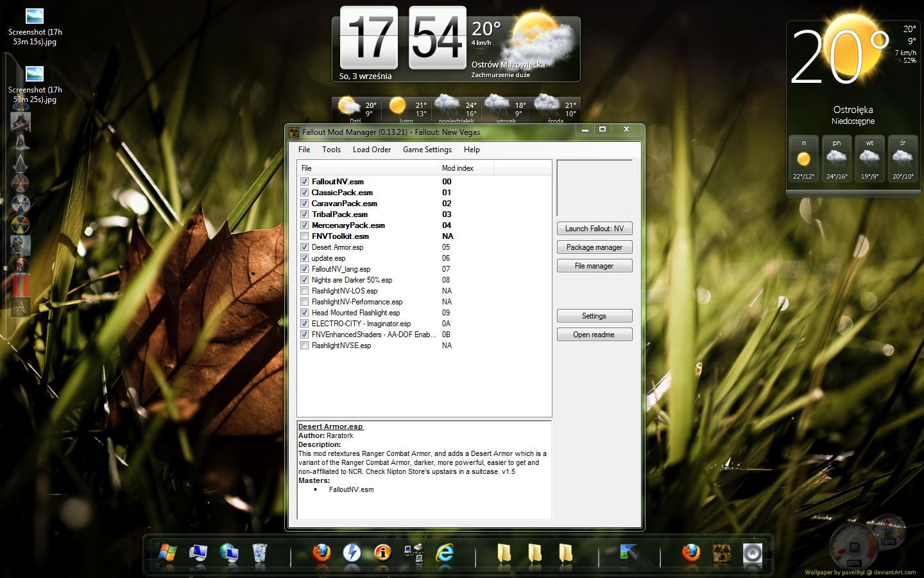Open the Help menu

(472, 150)
